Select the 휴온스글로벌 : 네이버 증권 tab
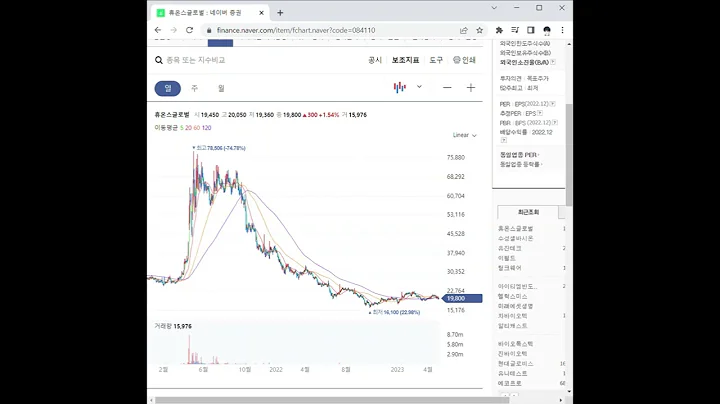The width and height of the screenshot is (720, 404). click(210, 13)
